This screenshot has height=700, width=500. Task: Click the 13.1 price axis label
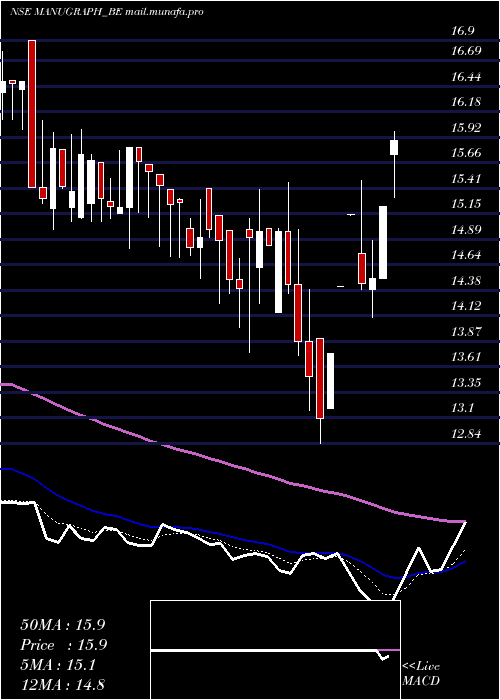[462, 408]
